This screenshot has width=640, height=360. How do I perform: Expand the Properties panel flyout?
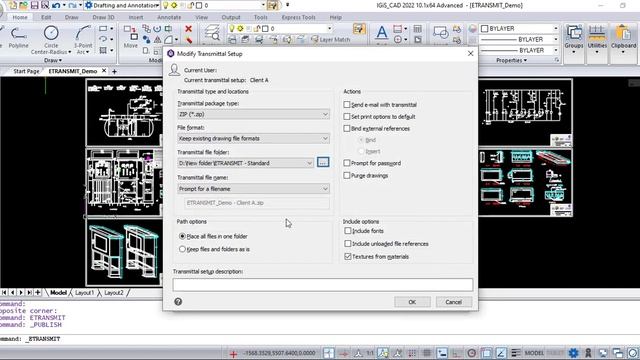tap(511, 60)
